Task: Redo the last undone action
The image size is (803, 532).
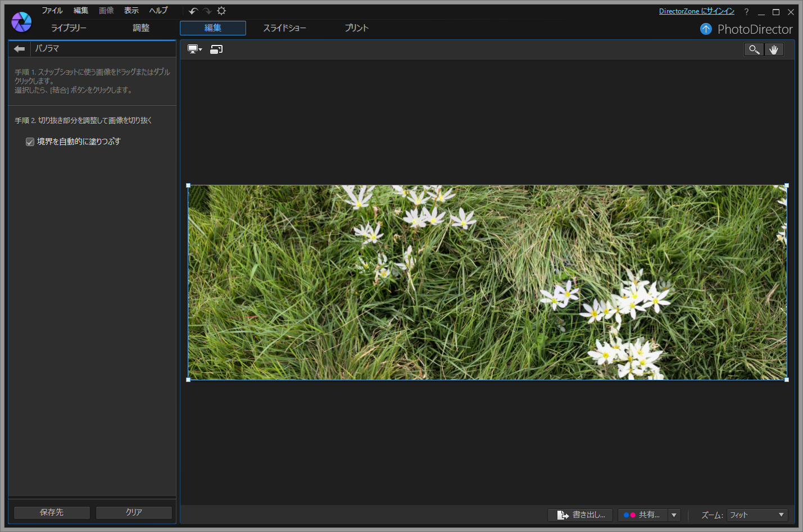Action: pos(207,11)
